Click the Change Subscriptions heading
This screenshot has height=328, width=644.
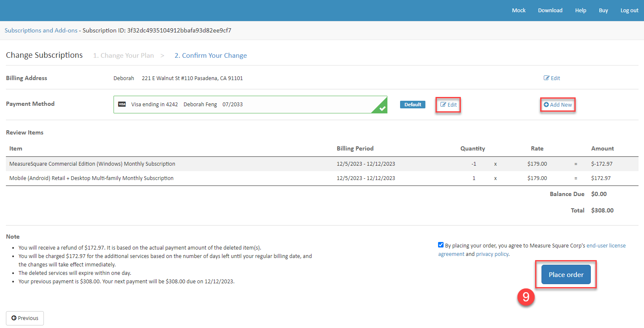44,55
